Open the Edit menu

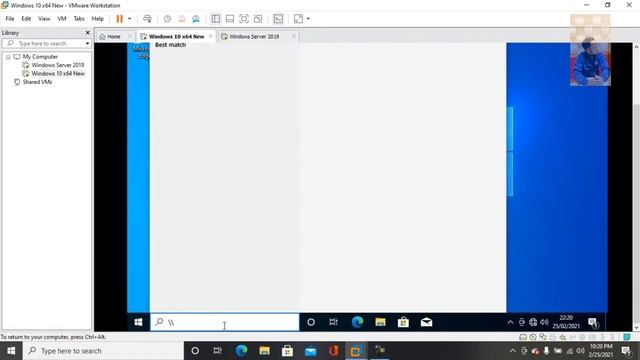26,19
